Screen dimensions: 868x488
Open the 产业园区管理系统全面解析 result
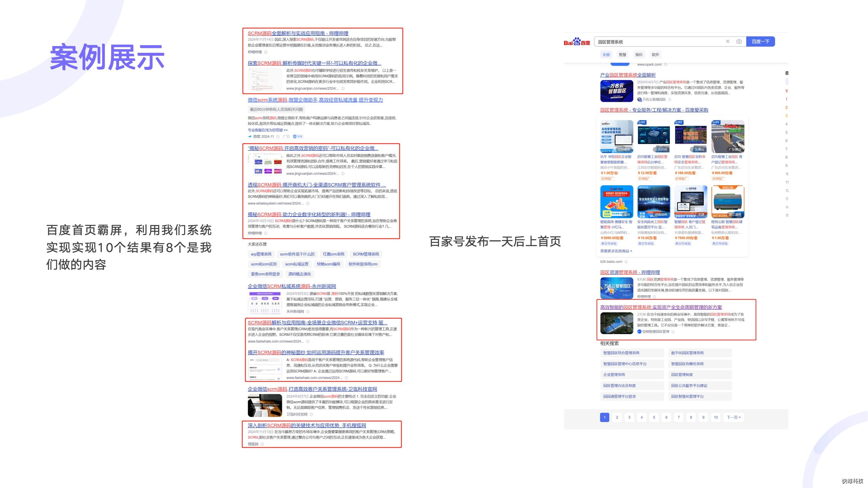coord(628,75)
